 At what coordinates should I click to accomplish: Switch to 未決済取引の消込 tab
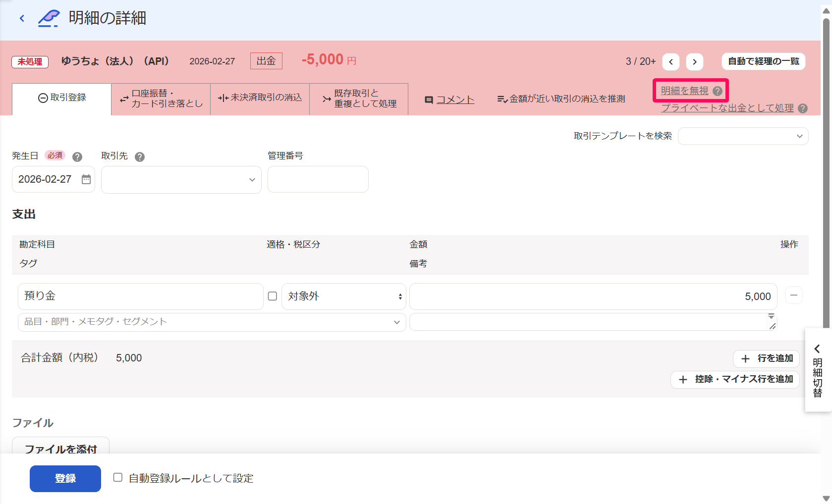click(260, 99)
